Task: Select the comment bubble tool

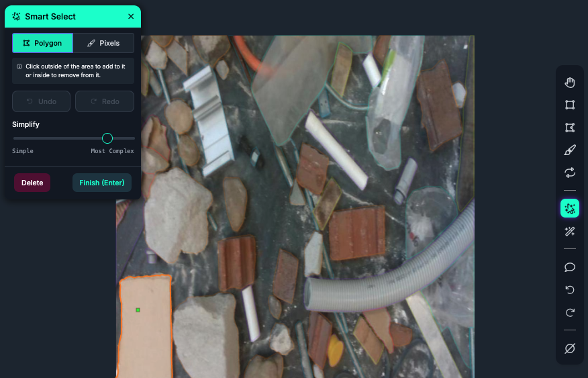Action: click(x=570, y=267)
